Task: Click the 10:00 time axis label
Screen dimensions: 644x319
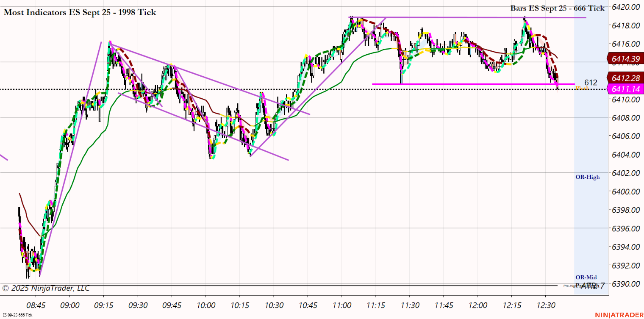Action: pyautogui.click(x=205, y=305)
